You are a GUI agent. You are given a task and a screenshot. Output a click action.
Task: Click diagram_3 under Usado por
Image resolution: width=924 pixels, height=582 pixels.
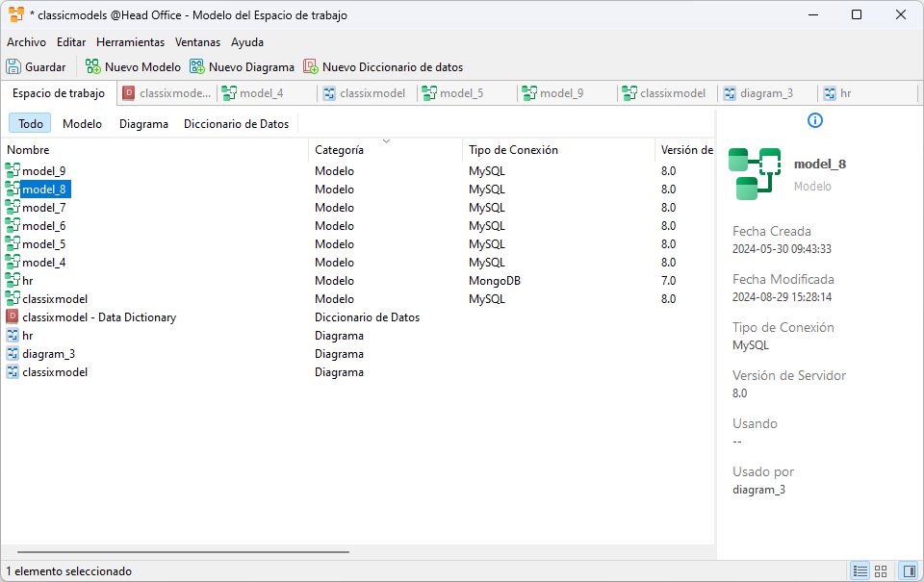coord(758,490)
